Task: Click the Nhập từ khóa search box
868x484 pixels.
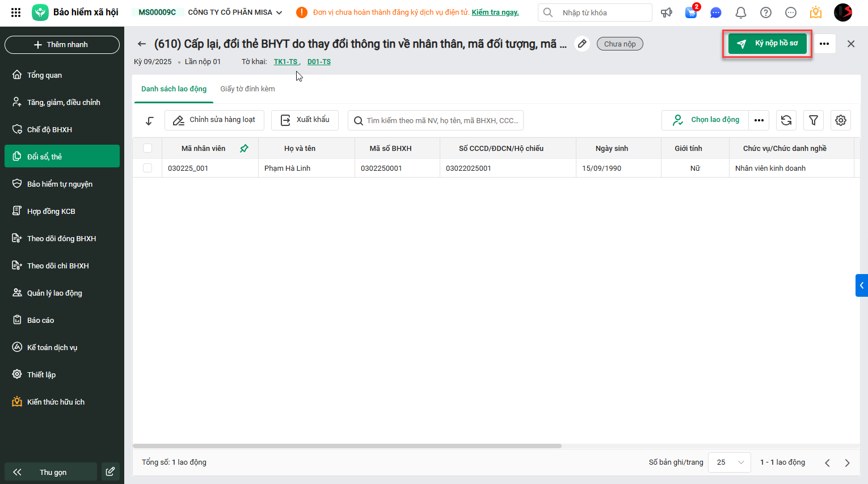Action: click(595, 12)
